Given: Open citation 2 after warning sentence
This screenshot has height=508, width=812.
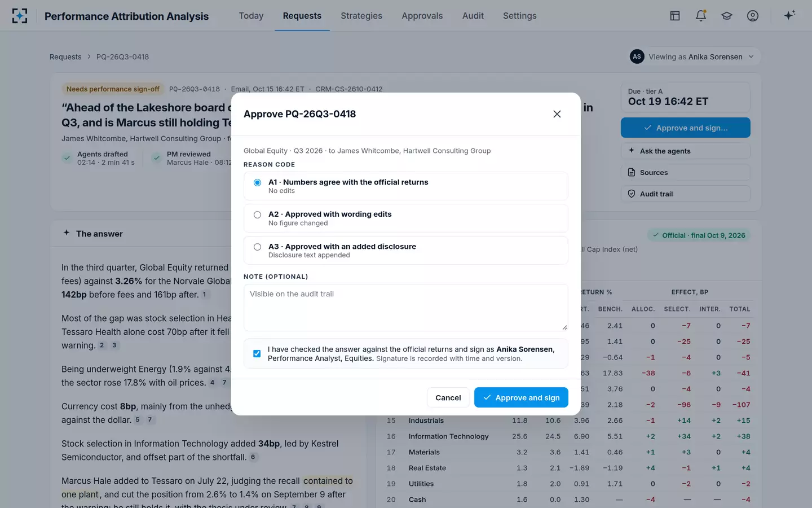Looking at the screenshot, I should coord(101,345).
